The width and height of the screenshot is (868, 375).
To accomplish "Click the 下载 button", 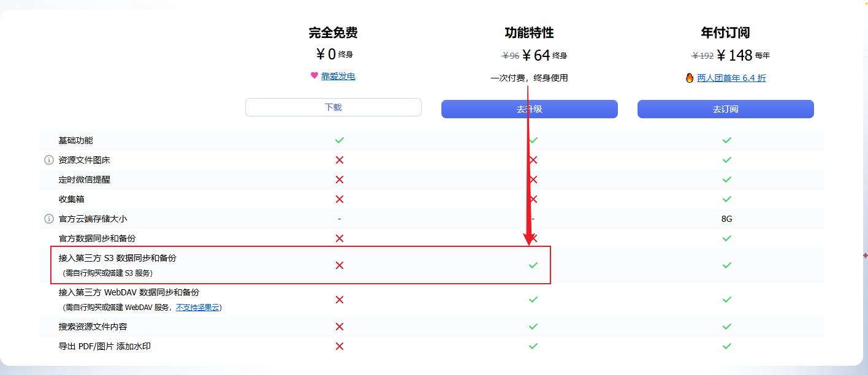I will point(333,107).
